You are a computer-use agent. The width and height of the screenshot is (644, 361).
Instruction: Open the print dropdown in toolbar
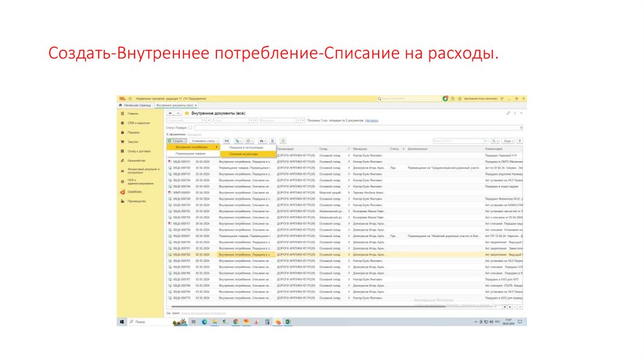pyautogui.click(x=262, y=141)
